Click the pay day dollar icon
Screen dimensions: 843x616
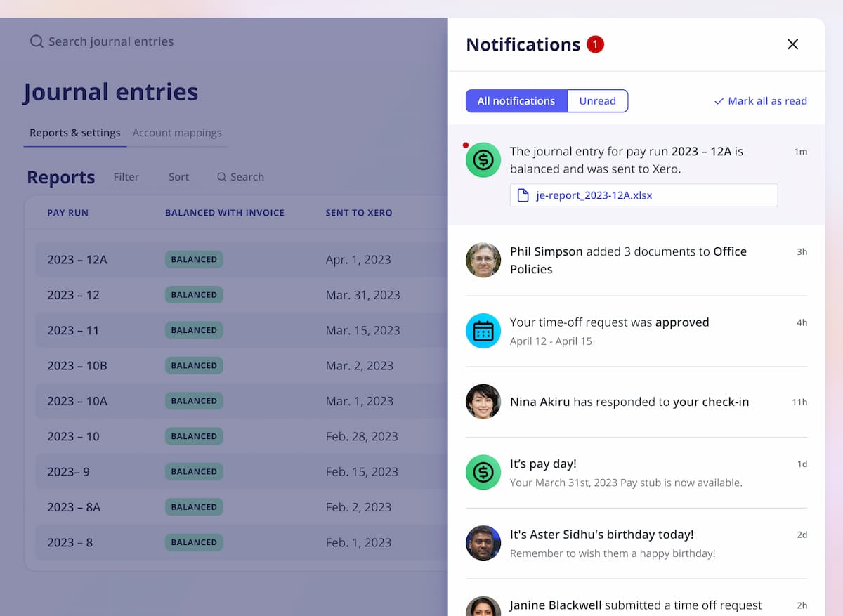(x=483, y=472)
